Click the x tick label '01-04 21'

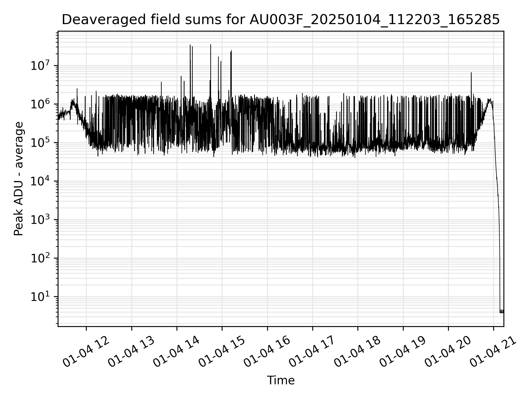click(x=494, y=351)
